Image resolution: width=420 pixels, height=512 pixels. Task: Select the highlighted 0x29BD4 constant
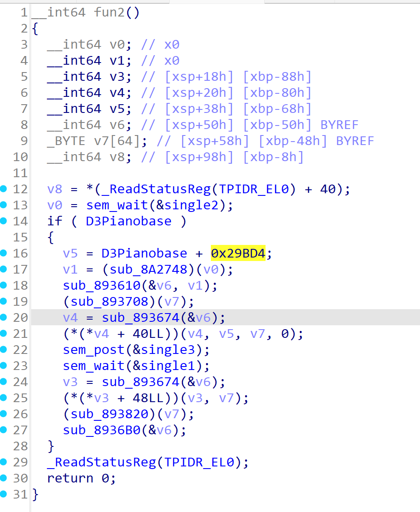tap(238, 253)
